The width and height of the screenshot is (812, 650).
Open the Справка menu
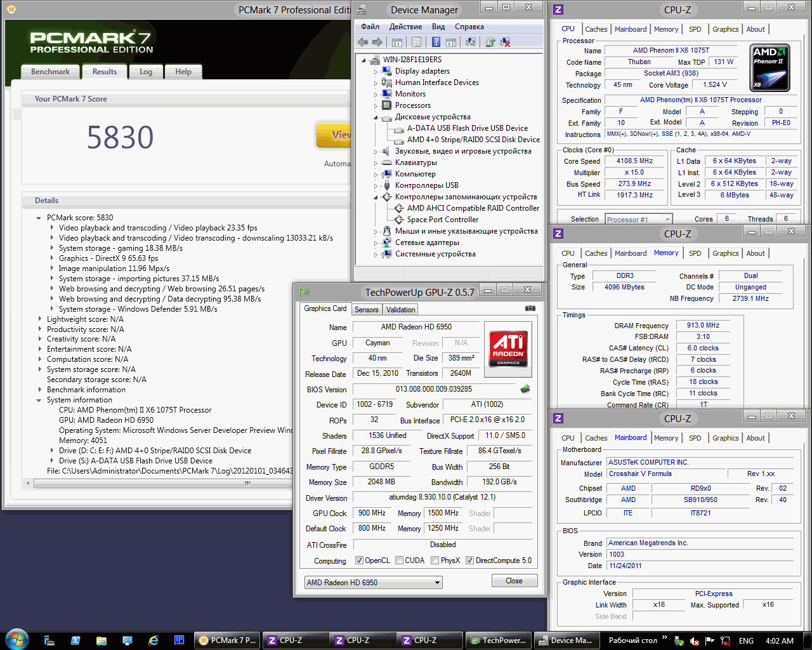469,27
